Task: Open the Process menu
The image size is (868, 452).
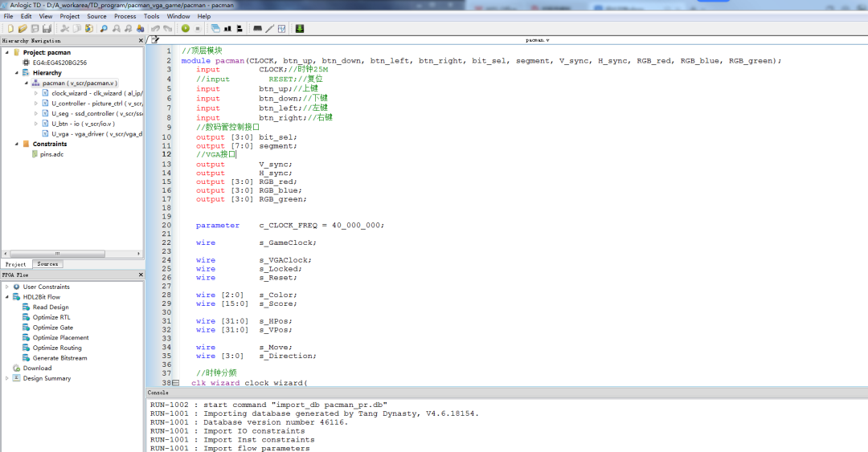Action: point(125,16)
